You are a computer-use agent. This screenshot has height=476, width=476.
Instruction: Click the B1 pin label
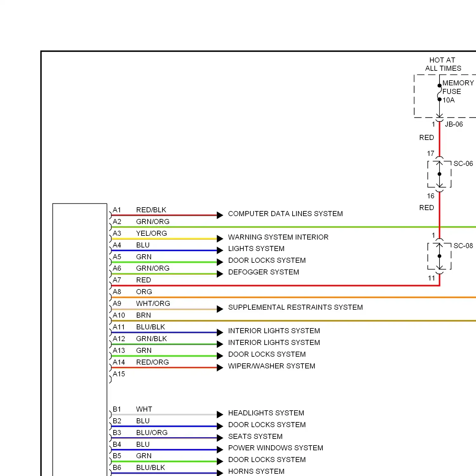coord(117,409)
